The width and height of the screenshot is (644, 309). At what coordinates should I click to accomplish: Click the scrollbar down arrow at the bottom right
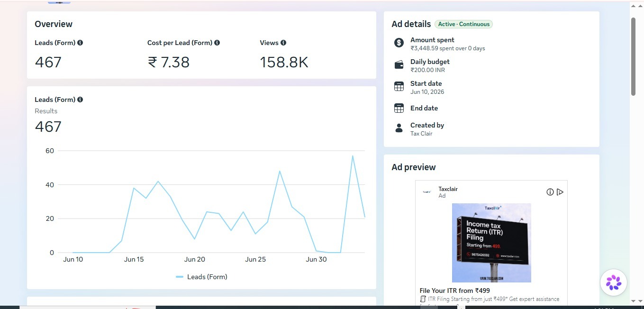[633, 301]
